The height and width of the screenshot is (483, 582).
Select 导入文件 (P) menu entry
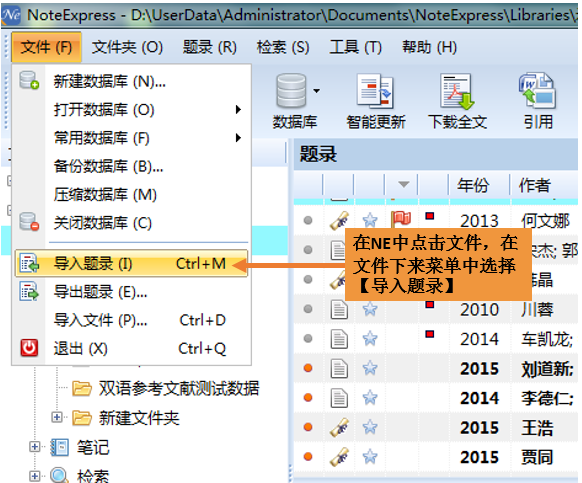(x=132, y=320)
